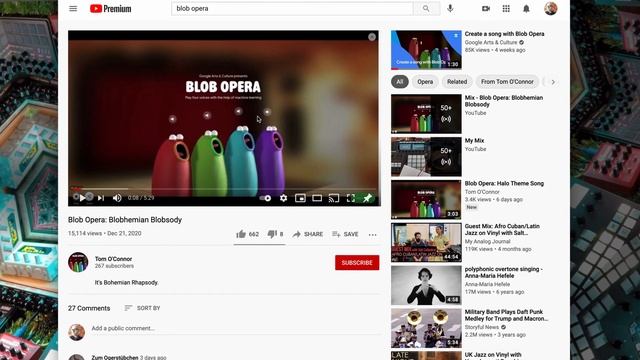Open the notifications bell
Viewport: 640px width, 360px height.
point(527,9)
